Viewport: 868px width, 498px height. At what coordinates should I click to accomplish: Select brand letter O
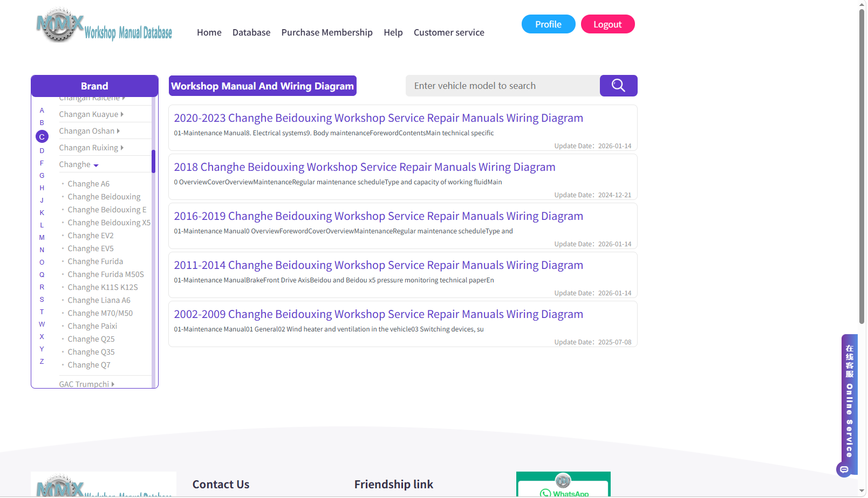tap(42, 262)
